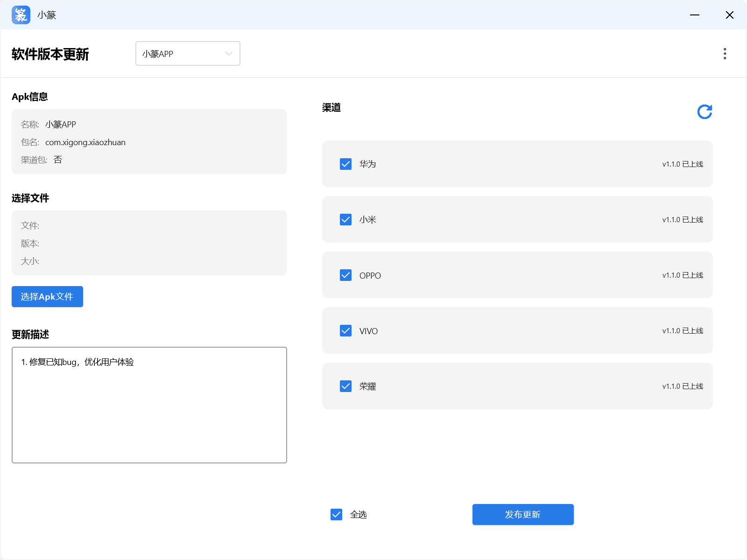
Task: Click the 荣耀 channel label
Action: pos(368,386)
